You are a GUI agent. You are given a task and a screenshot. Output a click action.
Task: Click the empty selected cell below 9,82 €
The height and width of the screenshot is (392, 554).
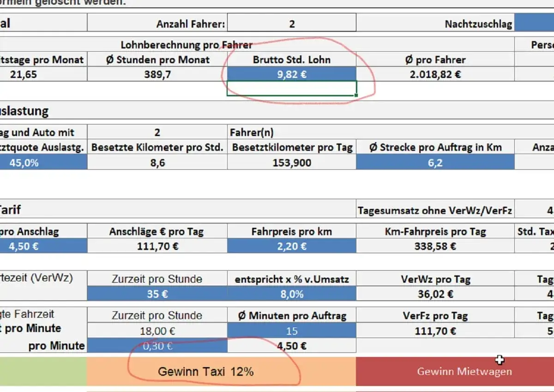point(292,89)
